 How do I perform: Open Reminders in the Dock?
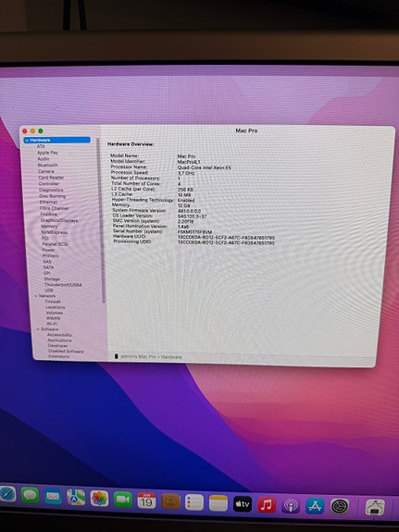(x=194, y=502)
